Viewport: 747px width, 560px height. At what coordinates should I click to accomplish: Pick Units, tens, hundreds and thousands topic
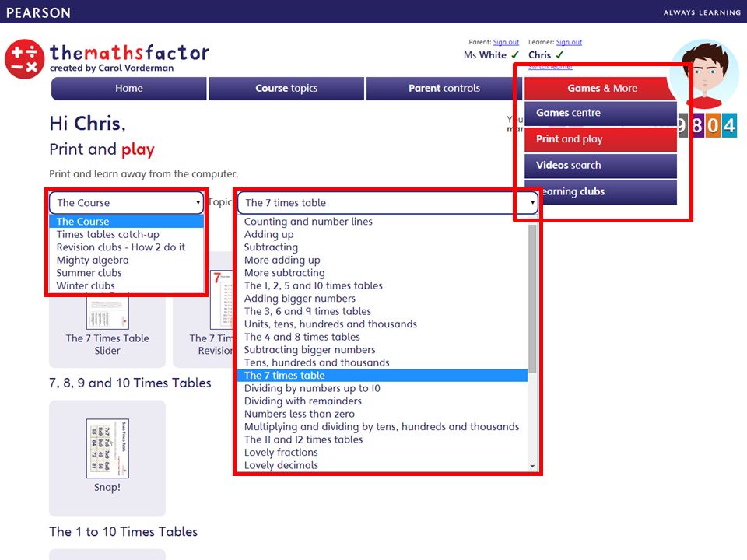pos(383,324)
